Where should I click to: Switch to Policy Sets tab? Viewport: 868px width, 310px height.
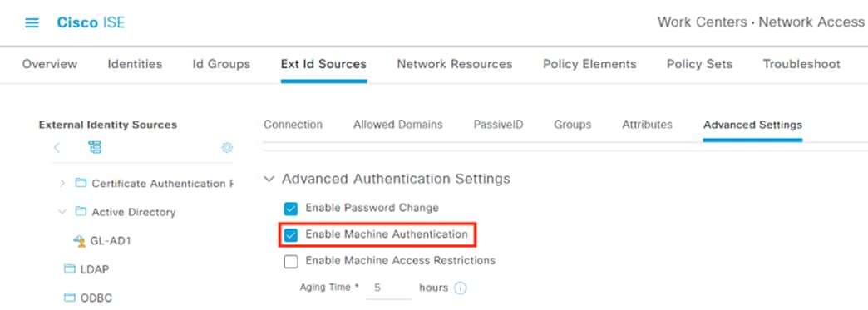(x=700, y=64)
